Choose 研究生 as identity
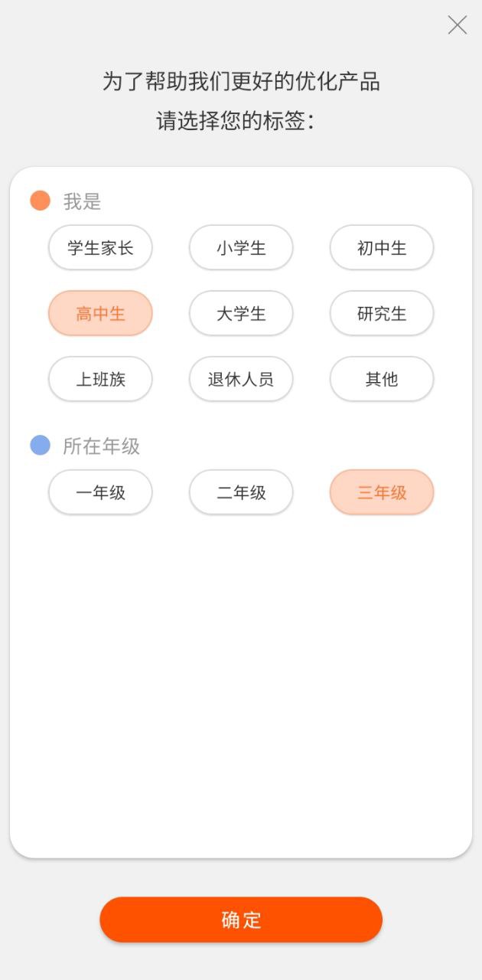Viewport: 482px width, 980px height. [382, 314]
